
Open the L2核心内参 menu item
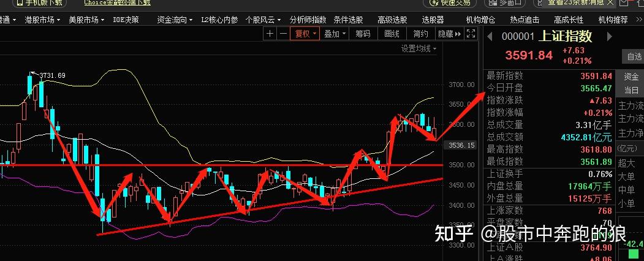tap(219, 20)
